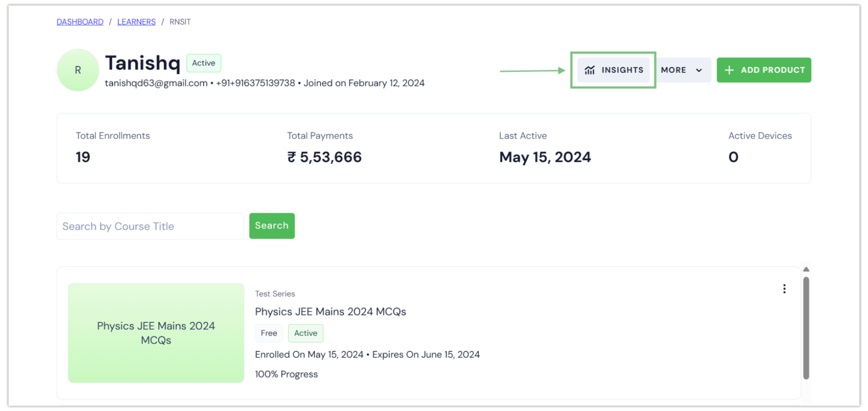Click the Free badge on the test series
The image size is (868, 411).
(x=269, y=333)
